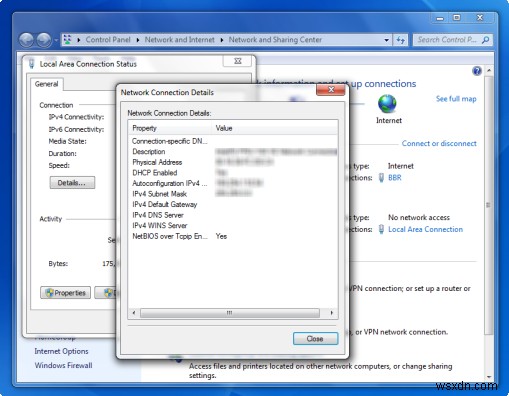Click Control Panel breadcrumb item
509x396 pixels.
pos(108,40)
